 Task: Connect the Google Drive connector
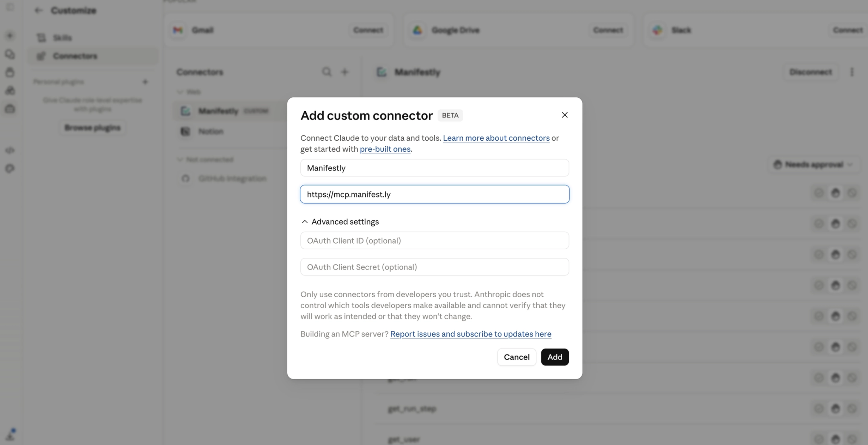[x=608, y=30]
